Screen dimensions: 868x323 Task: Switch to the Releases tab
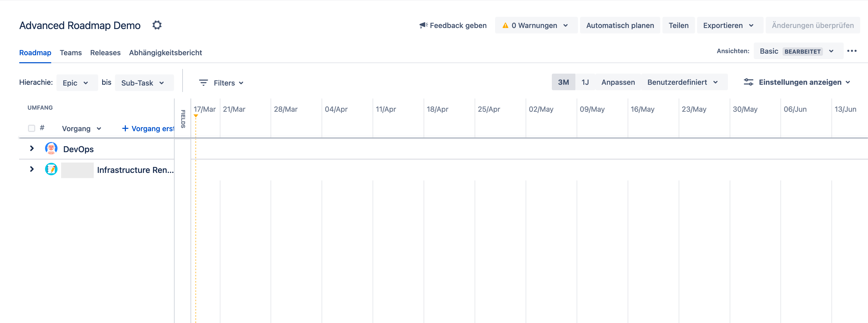point(105,53)
